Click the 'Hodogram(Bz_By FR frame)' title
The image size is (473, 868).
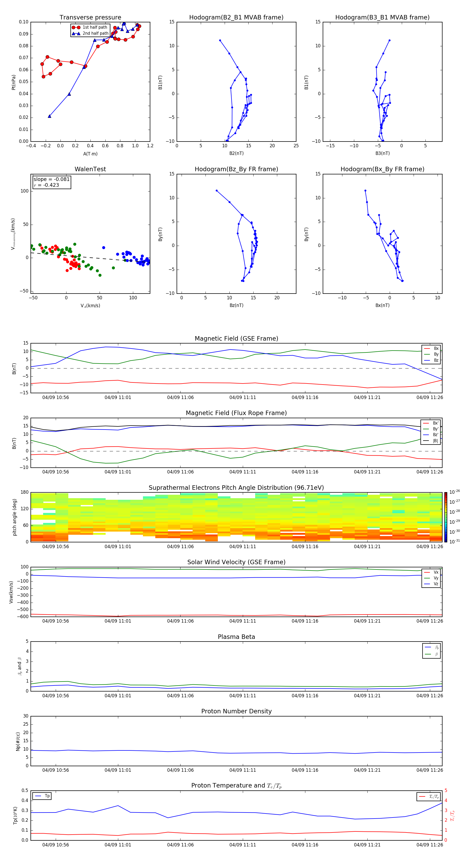236,169
